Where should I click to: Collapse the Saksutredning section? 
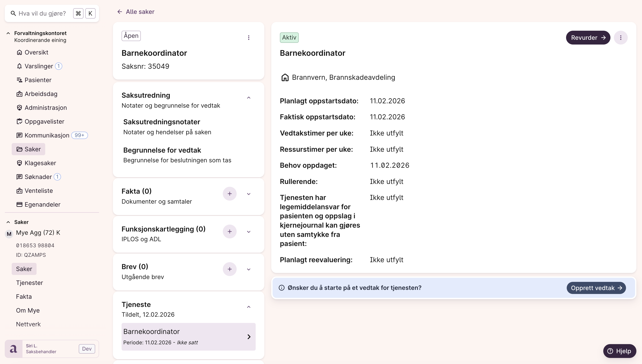click(x=248, y=98)
